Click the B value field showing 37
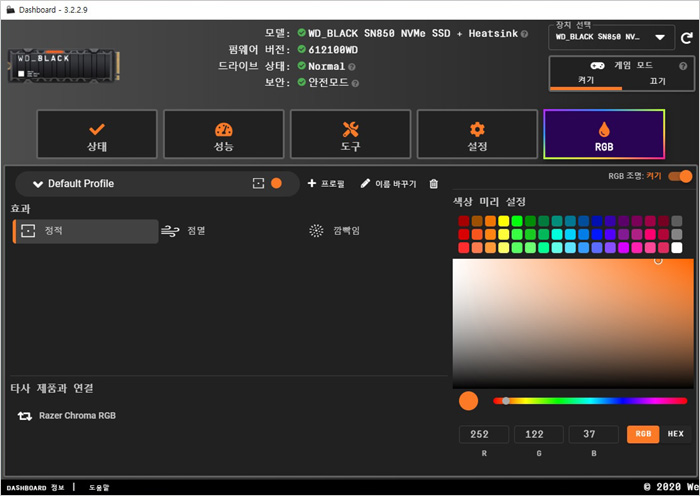 coord(594,434)
